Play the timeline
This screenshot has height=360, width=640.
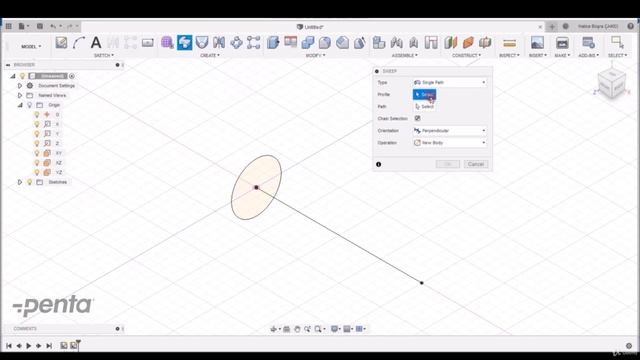coord(29,346)
